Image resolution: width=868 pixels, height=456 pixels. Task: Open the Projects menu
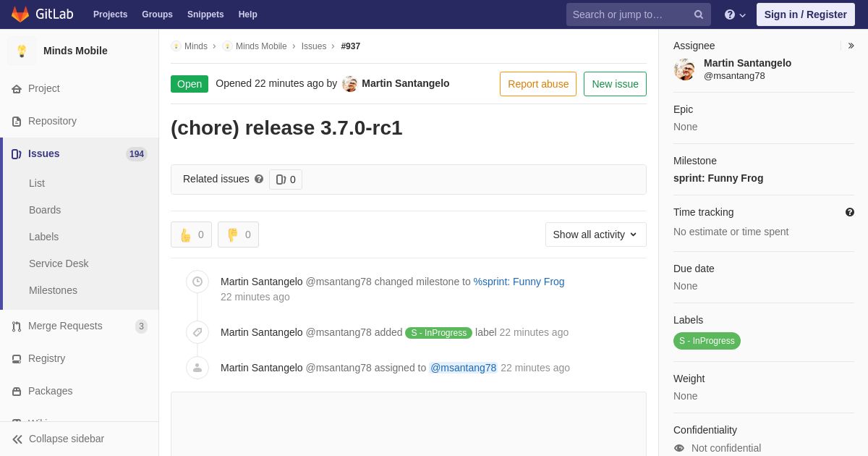pos(110,14)
